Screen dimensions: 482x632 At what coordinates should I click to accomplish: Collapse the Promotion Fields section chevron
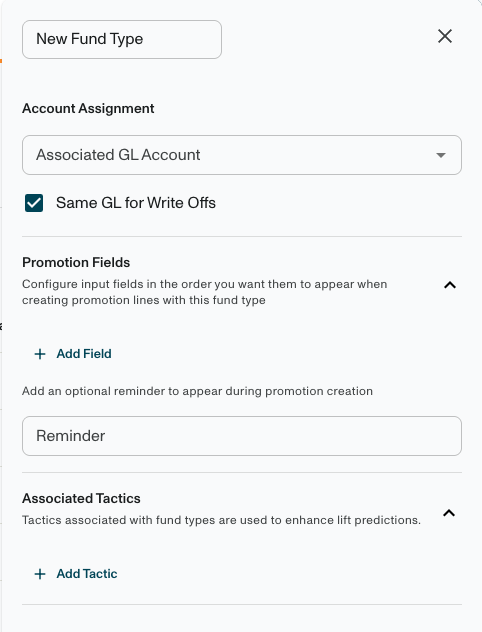pos(450,285)
